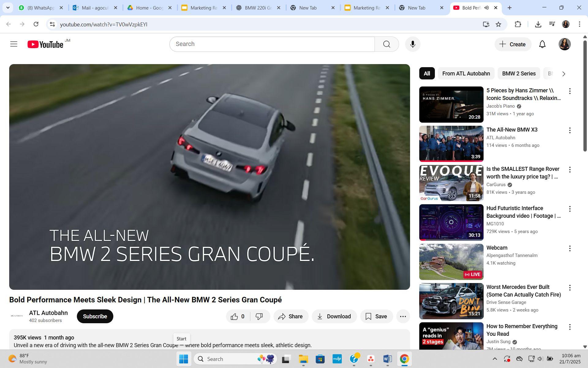Click the voice search microphone icon
Image resolution: width=588 pixels, height=368 pixels.
[413, 44]
